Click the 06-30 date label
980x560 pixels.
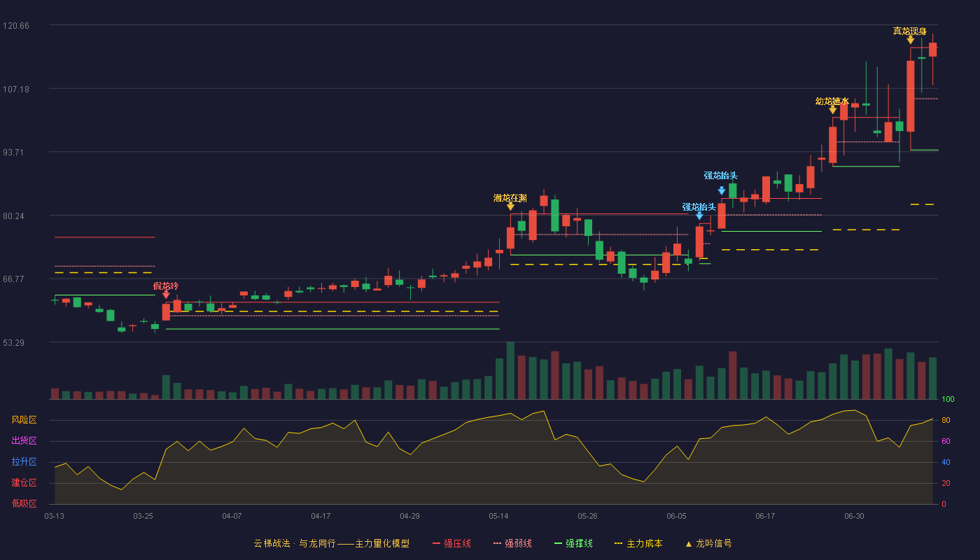point(854,516)
